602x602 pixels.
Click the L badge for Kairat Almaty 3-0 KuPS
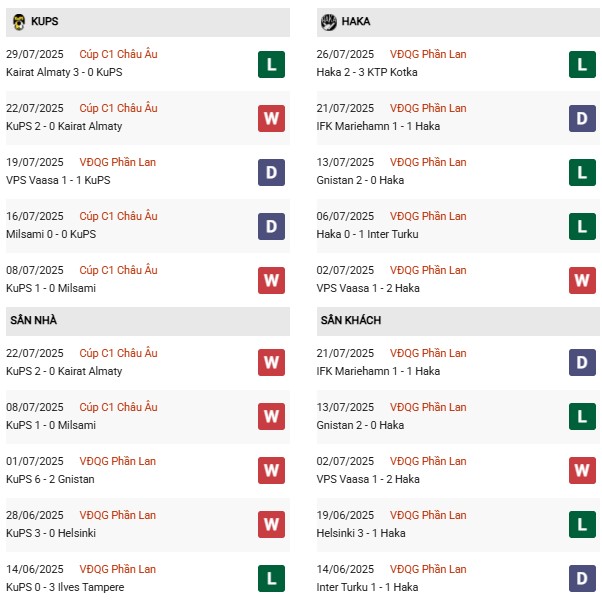[271, 64]
